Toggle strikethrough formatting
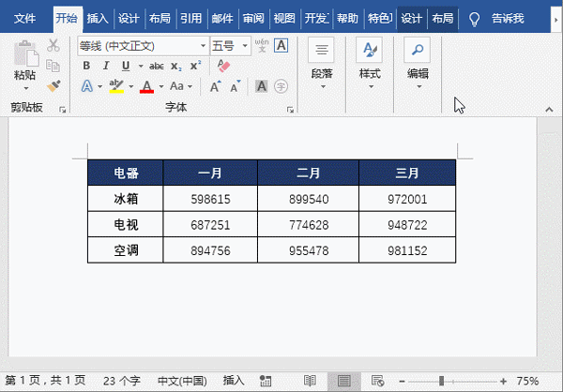The height and width of the screenshot is (392, 563). [x=156, y=66]
